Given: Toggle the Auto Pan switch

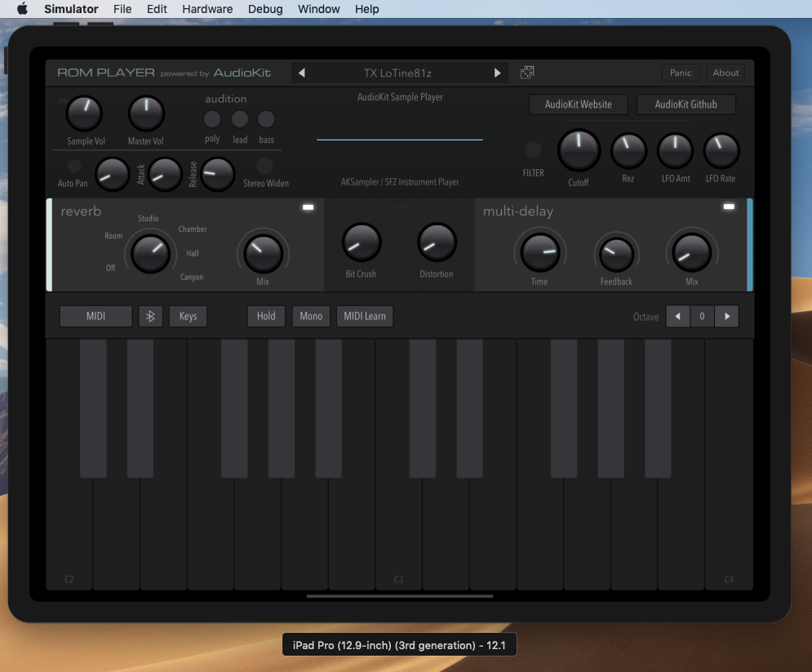Looking at the screenshot, I should (74, 166).
